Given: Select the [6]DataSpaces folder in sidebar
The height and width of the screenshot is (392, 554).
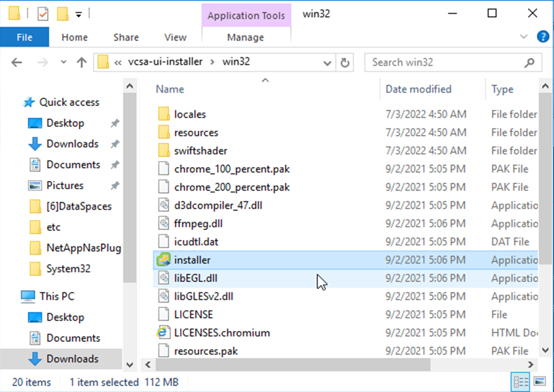Looking at the screenshot, I should 79,207.
